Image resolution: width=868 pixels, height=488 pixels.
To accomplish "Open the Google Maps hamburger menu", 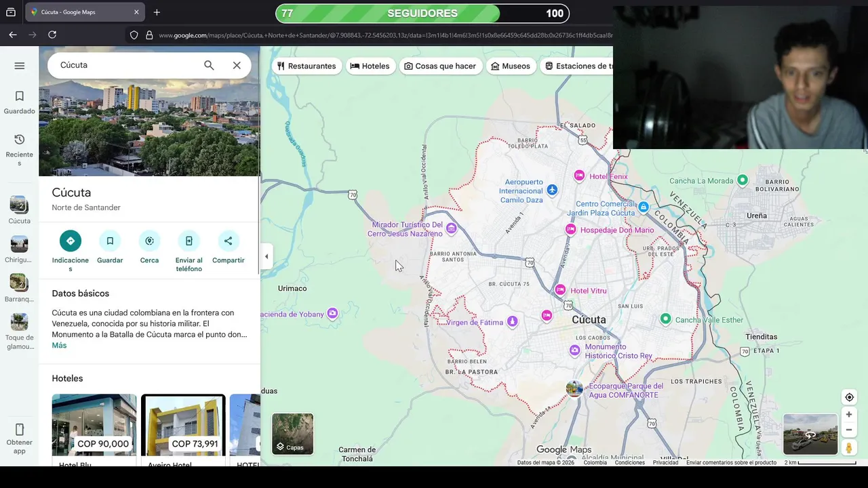I will click(x=19, y=66).
